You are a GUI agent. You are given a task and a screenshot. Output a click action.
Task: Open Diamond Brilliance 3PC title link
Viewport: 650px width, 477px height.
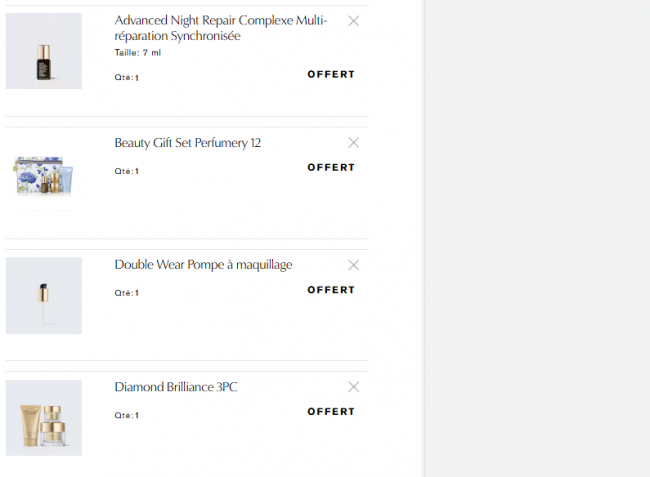pos(176,387)
